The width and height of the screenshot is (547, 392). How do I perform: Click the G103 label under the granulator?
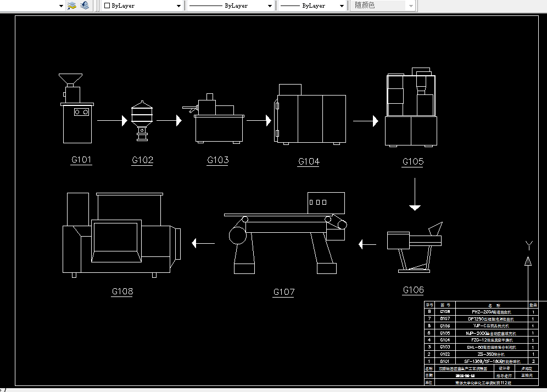pyautogui.click(x=217, y=160)
